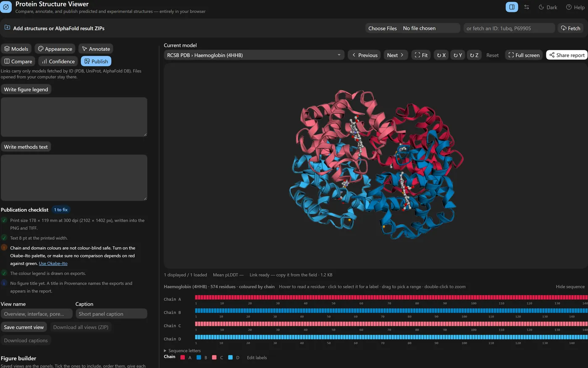Image resolution: width=588 pixels, height=368 pixels.
Task: Go to the Compare tab
Action: point(18,61)
